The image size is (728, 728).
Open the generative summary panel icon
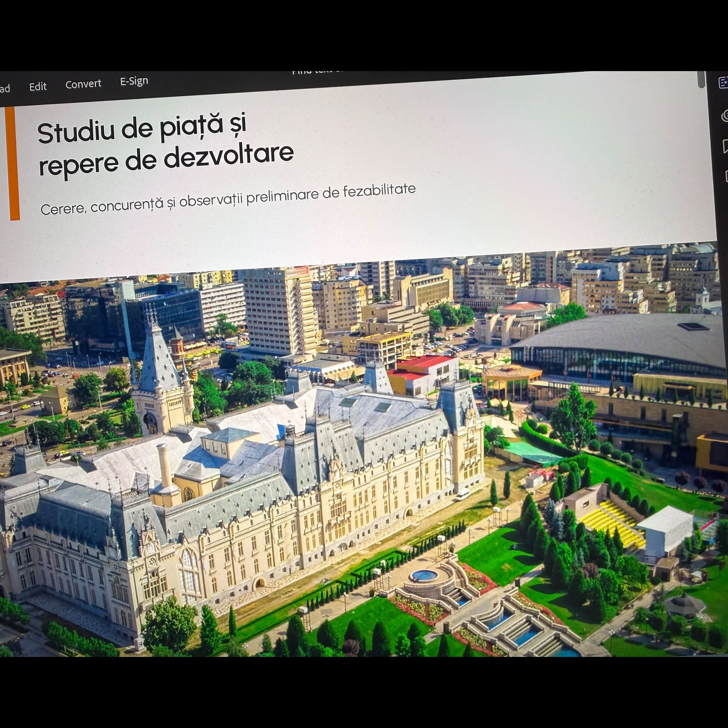point(723,82)
